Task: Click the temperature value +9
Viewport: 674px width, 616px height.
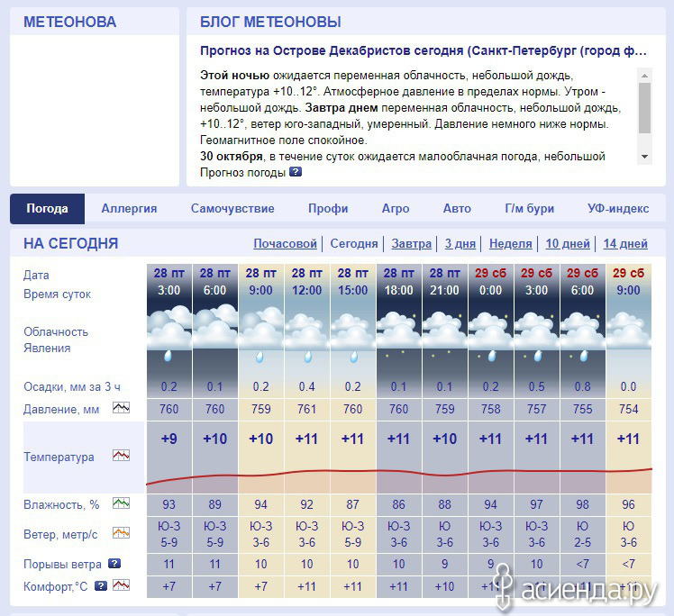Action: (x=168, y=439)
